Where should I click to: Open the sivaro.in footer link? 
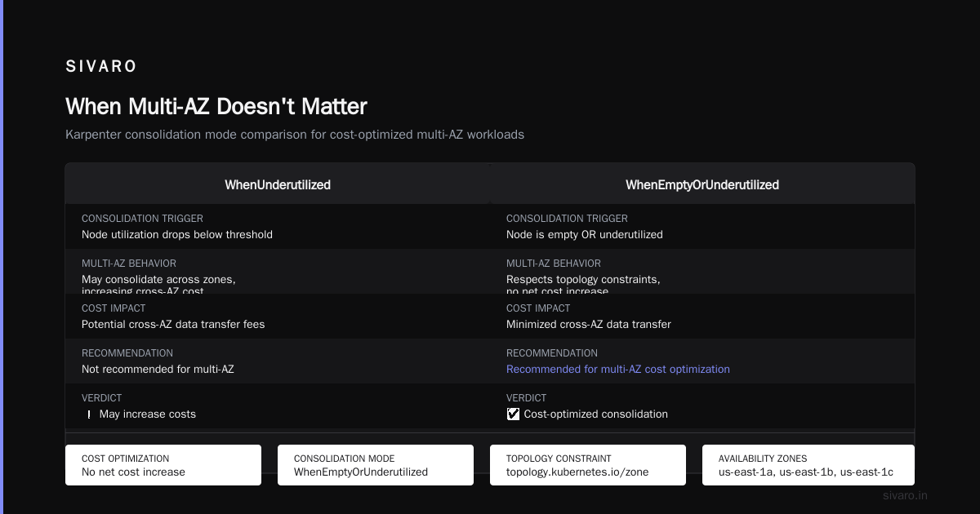(906, 495)
